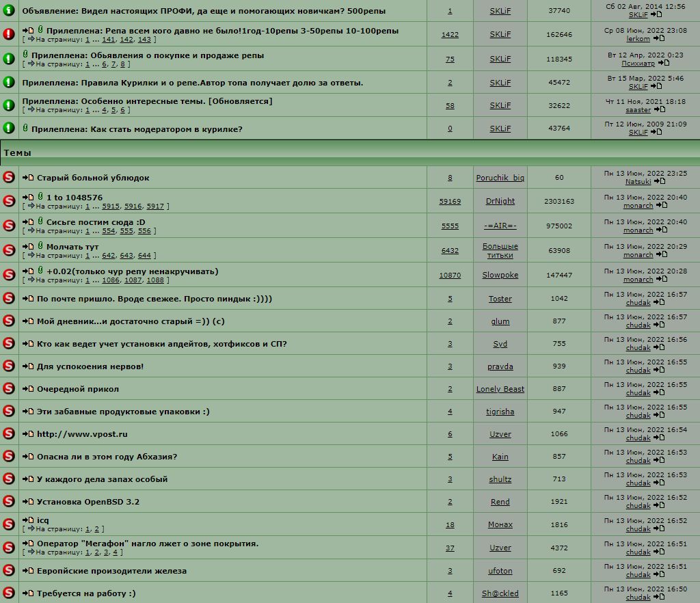Image resolution: width=700 pixels, height=603 pixels.
Task: Click status icon of 'Установка OpenBSD 3.2'
Action: pyautogui.click(x=8, y=501)
